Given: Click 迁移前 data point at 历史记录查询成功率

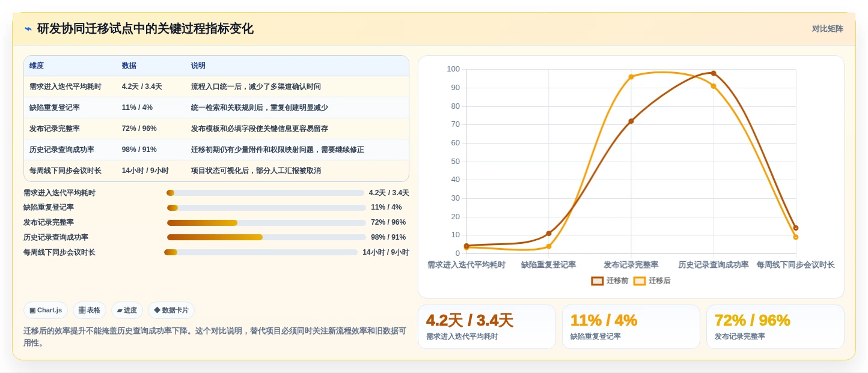Looking at the screenshot, I should point(714,73).
